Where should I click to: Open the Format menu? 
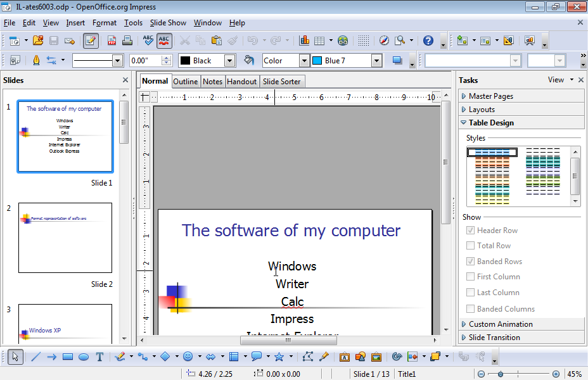[105, 23]
